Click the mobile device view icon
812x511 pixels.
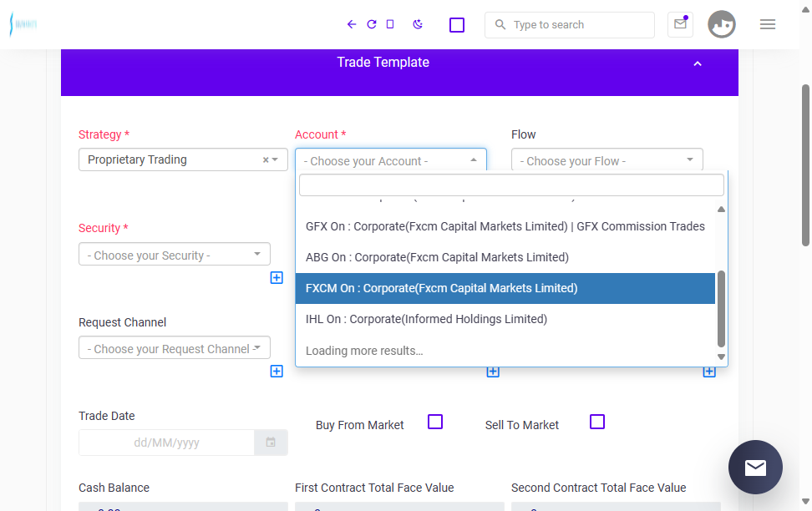(x=390, y=24)
